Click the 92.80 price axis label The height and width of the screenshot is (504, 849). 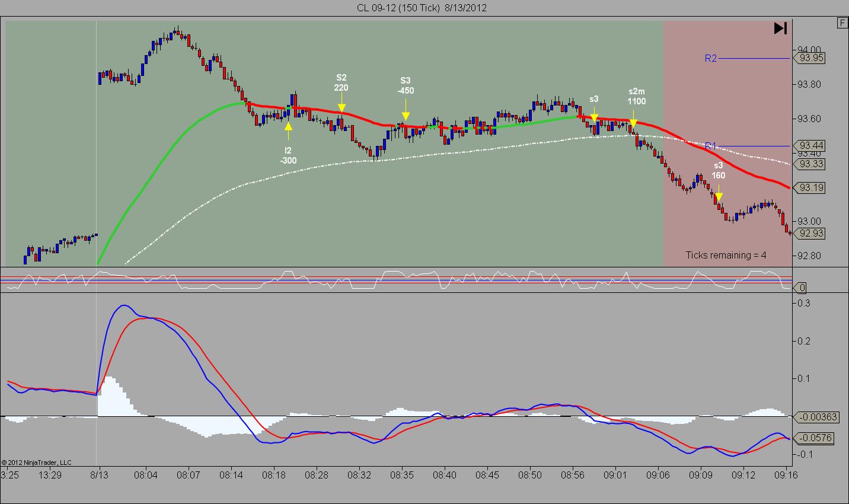[809, 256]
